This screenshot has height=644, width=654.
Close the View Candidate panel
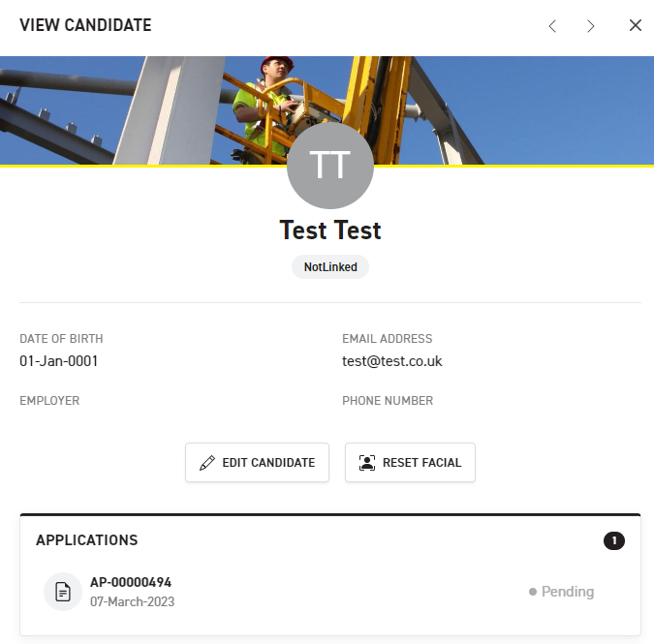point(636,25)
